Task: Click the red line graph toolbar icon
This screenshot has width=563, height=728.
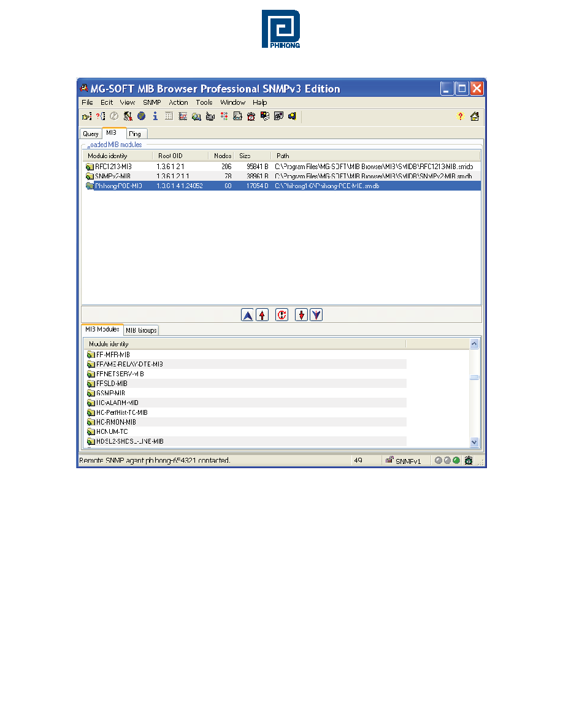Action: pyautogui.click(x=183, y=116)
